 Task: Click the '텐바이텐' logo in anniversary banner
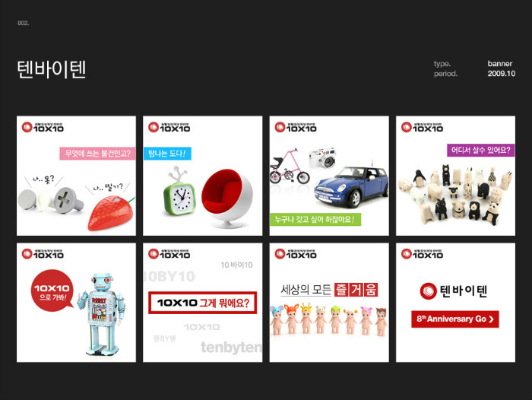click(x=454, y=291)
